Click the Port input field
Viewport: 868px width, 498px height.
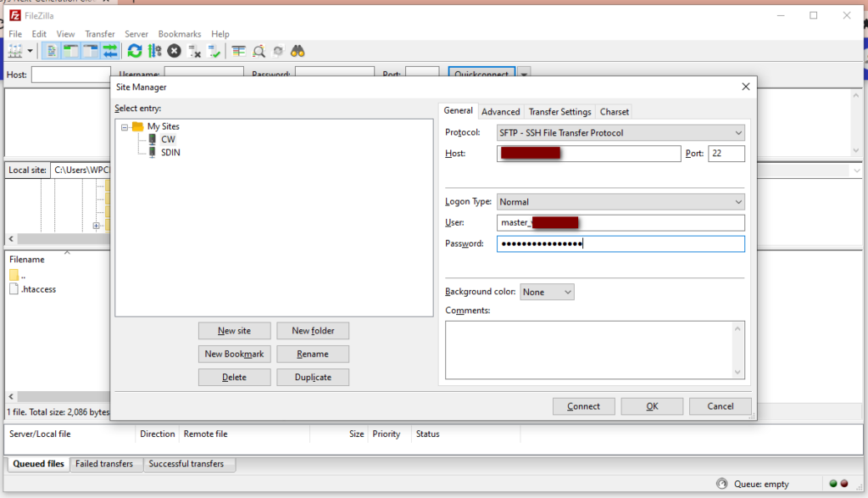[726, 154]
